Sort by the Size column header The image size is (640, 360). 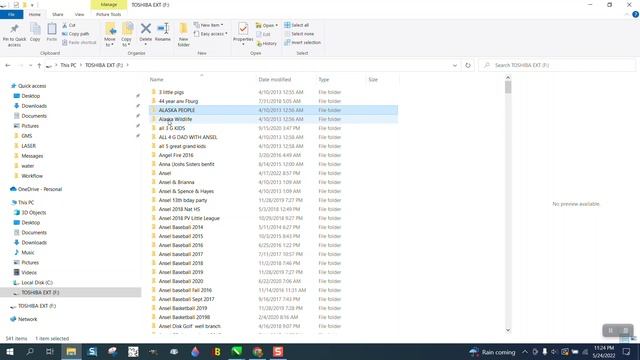pyautogui.click(x=373, y=80)
